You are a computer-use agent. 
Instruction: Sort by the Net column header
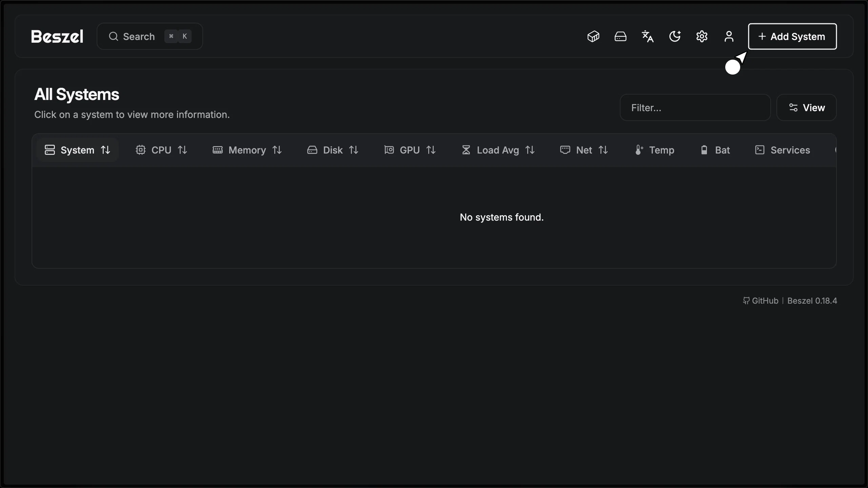tap(584, 150)
